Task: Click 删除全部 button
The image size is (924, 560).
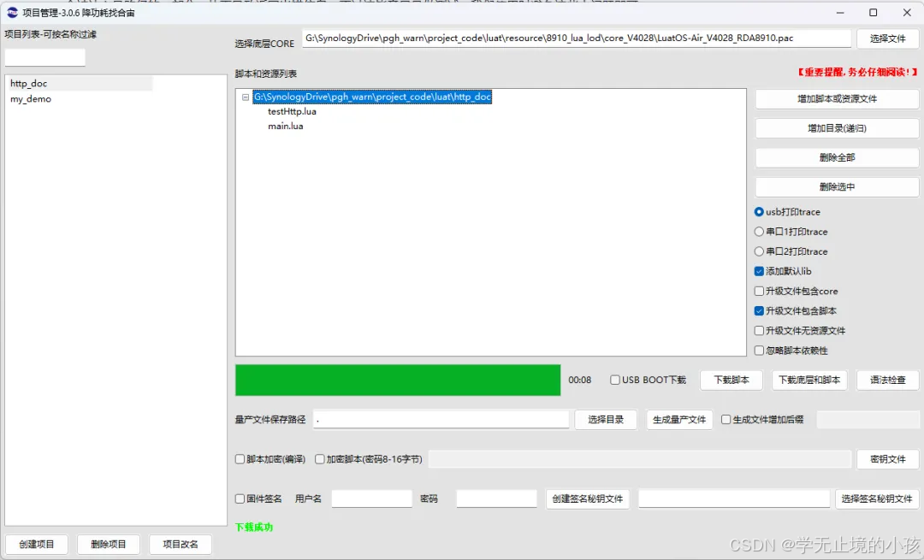Action: 837,158
